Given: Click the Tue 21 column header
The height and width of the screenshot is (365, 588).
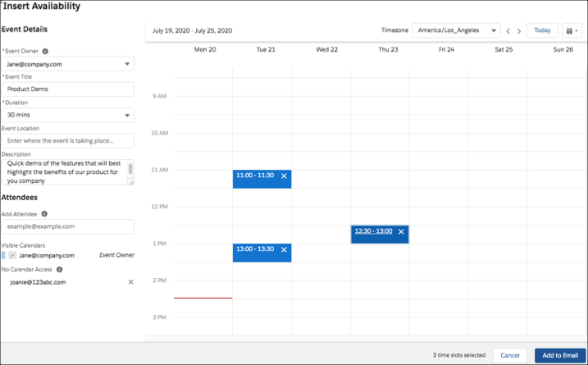Looking at the screenshot, I should click(x=266, y=49).
